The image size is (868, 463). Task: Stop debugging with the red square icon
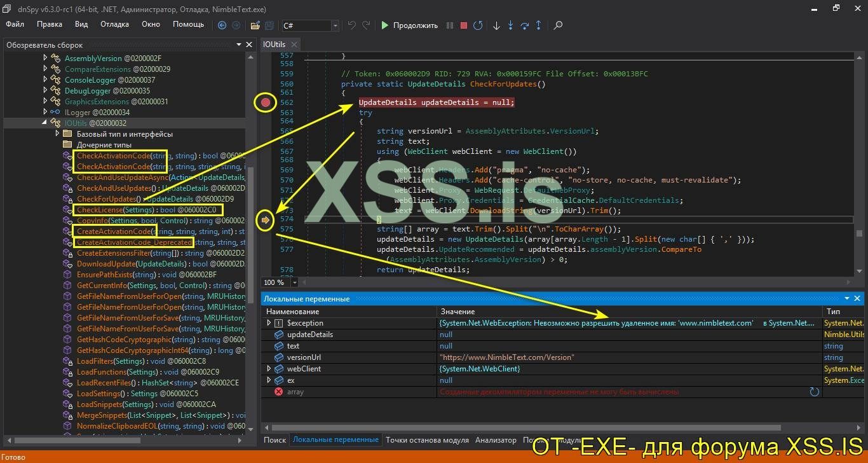(x=464, y=25)
